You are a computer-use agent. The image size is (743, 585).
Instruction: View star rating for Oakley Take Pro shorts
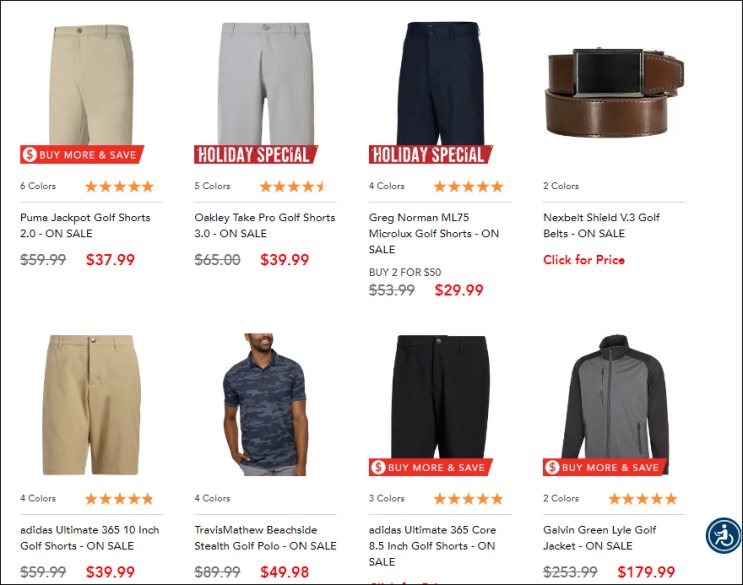(x=294, y=186)
